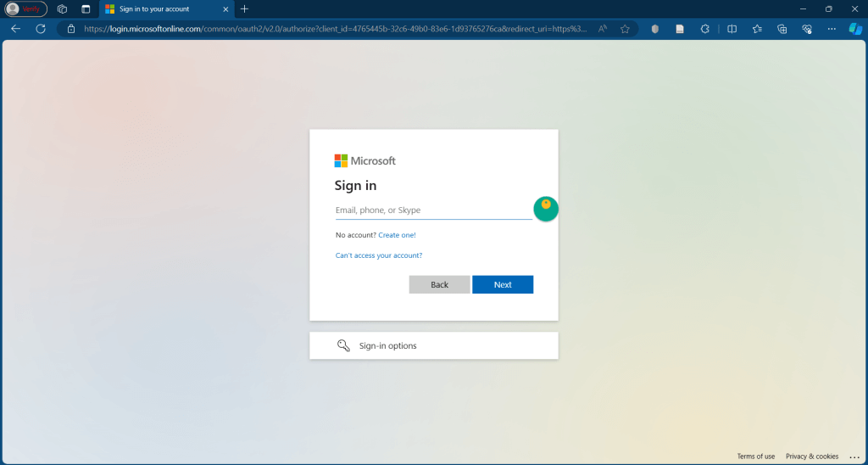Open the Copilot sidebar icon
Viewport: 868px width, 465px height.
point(855,28)
